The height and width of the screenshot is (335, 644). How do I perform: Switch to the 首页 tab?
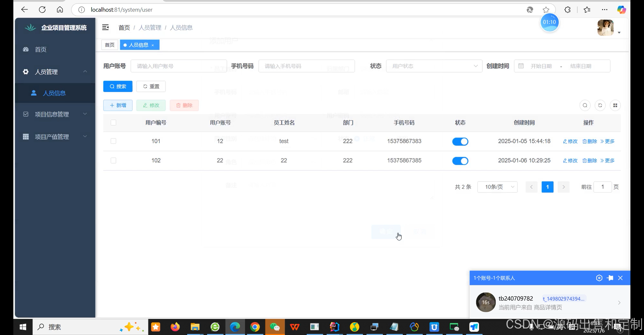click(x=110, y=45)
